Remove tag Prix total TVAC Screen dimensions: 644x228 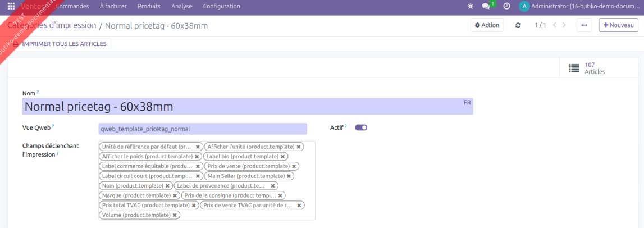click(x=194, y=205)
